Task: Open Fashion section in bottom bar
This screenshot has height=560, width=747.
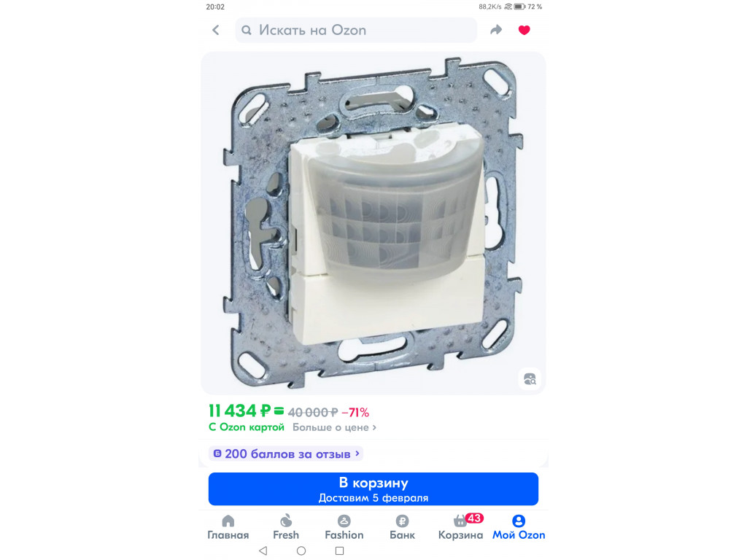Action: 344,528
